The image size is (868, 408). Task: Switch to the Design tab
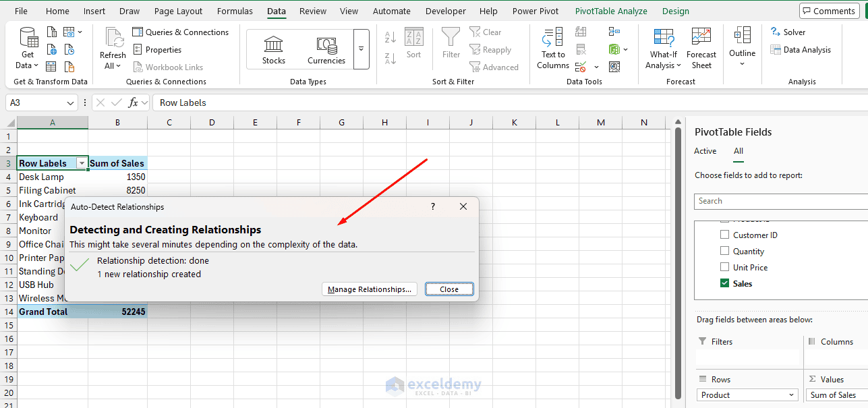click(x=675, y=11)
